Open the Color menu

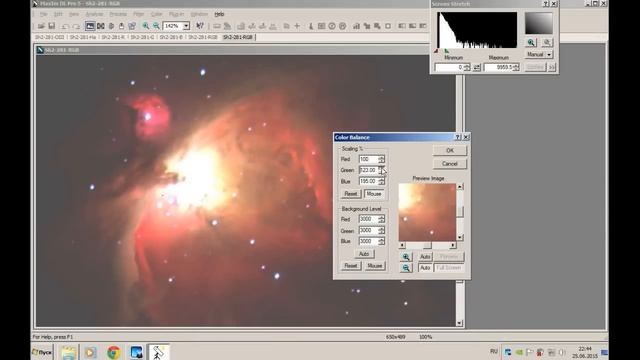tap(156, 14)
